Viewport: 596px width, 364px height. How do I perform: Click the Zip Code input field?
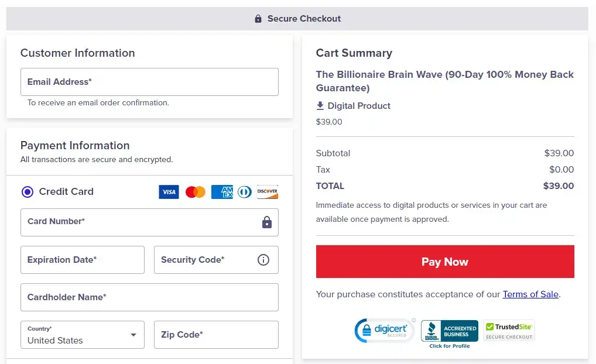pyautogui.click(x=215, y=335)
